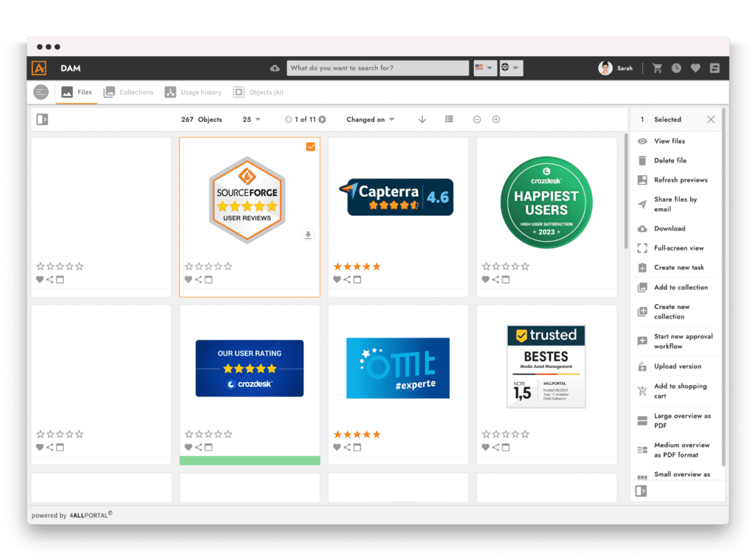The height and width of the screenshot is (560, 756).
Task: Go to next page arrow
Action: point(323,119)
